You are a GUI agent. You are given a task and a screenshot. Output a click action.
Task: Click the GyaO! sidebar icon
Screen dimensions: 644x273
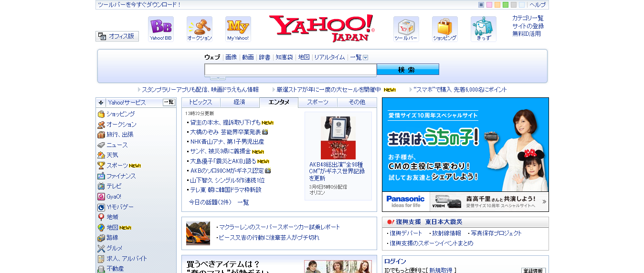coord(101,197)
